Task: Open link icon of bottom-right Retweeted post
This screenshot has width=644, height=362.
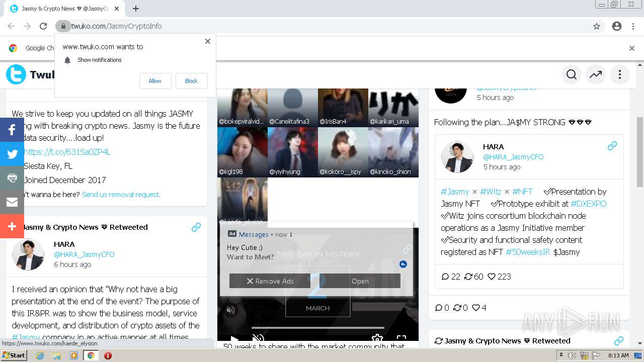Action: pyautogui.click(x=619, y=341)
